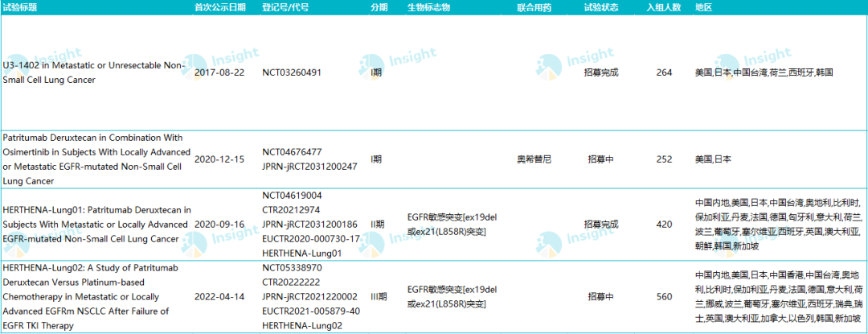The width and height of the screenshot is (868, 334).
Task: Select the date 2020-09-16 cell
Action: point(221,225)
